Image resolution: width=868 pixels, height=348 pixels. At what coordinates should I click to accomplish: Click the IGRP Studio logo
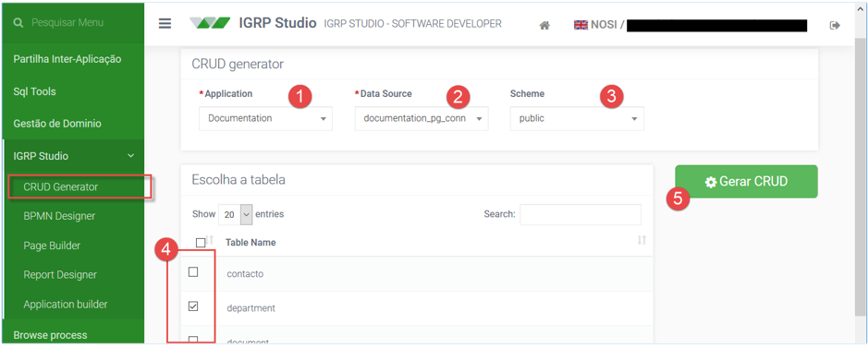point(210,23)
